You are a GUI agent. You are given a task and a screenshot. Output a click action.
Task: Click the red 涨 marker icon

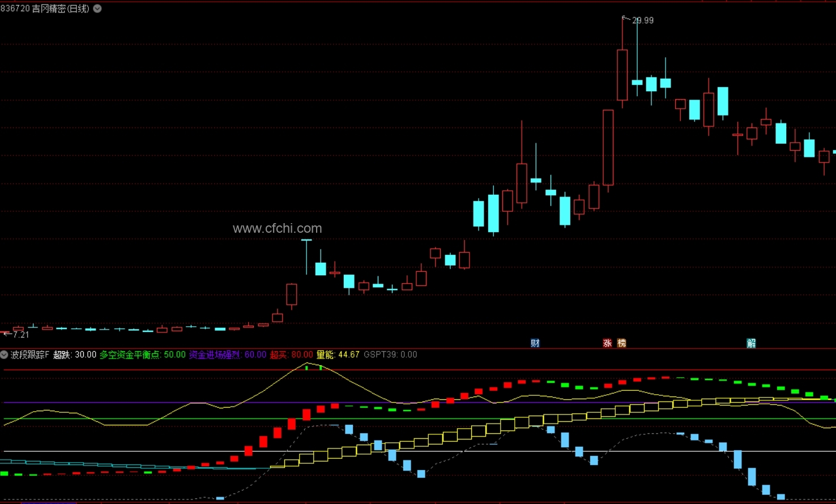pyautogui.click(x=607, y=343)
